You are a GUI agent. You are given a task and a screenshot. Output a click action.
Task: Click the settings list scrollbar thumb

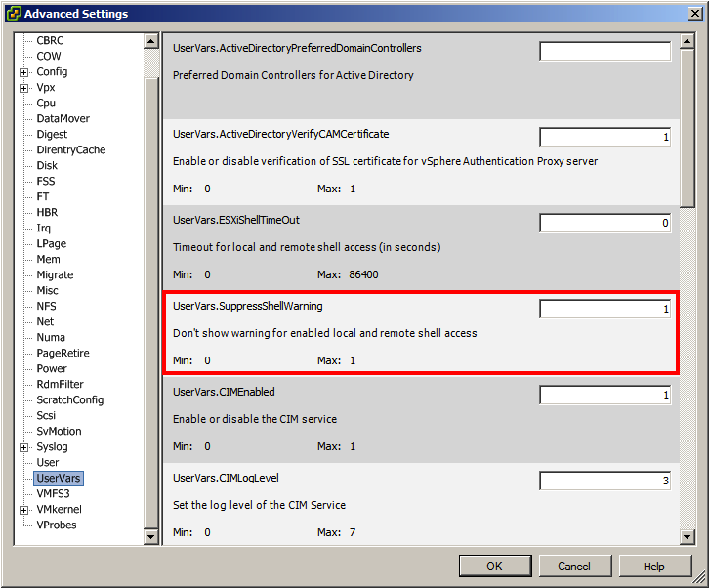point(688,128)
